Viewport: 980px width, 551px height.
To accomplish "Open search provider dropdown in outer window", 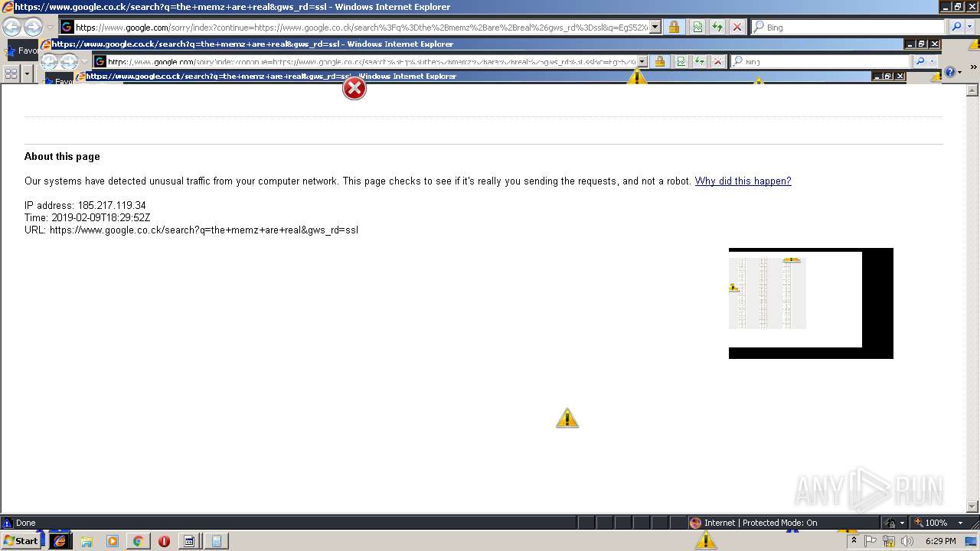I will point(971,28).
